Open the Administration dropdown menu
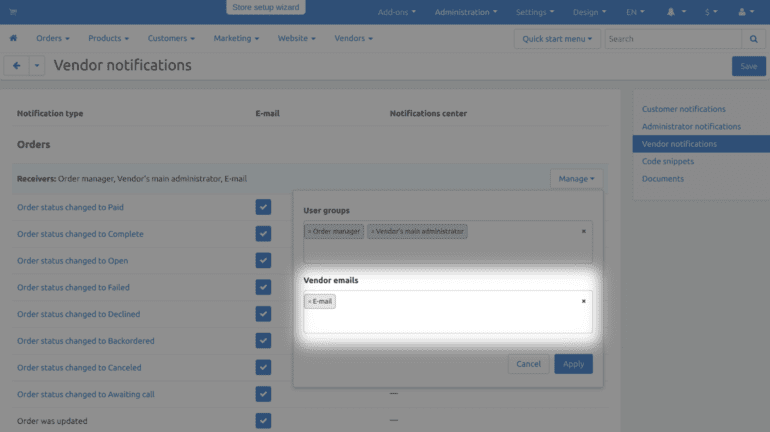Screen dimensions: 770x432 [x=467, y=12]
